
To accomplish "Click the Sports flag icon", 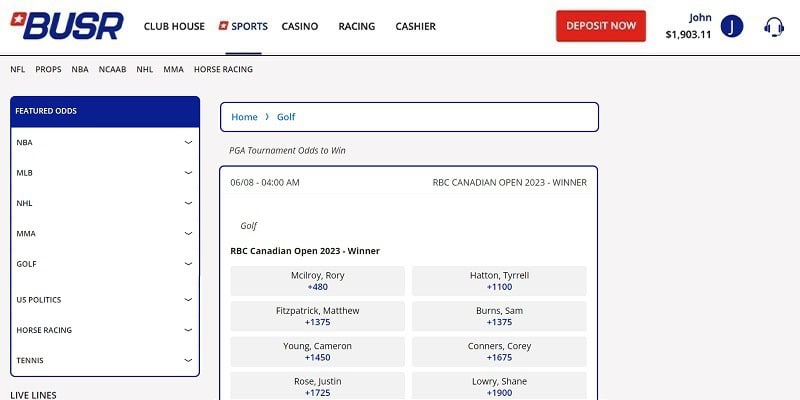I will 223,26.
